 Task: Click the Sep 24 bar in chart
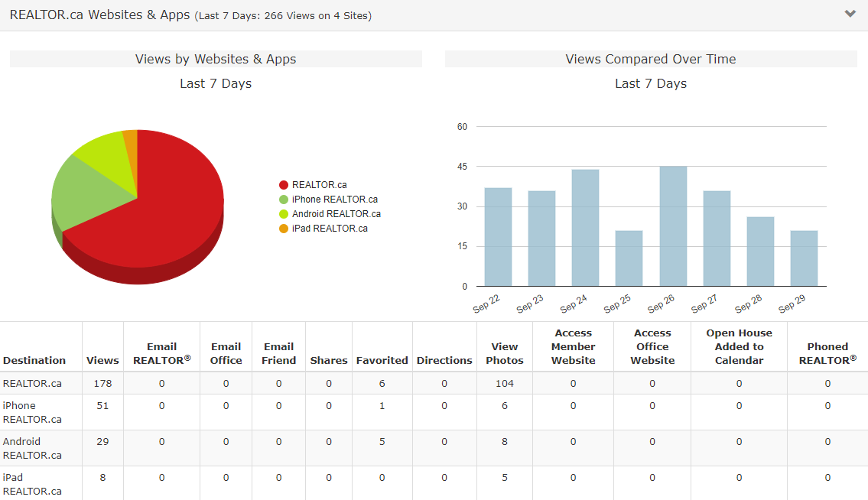(x=585, y=228)
